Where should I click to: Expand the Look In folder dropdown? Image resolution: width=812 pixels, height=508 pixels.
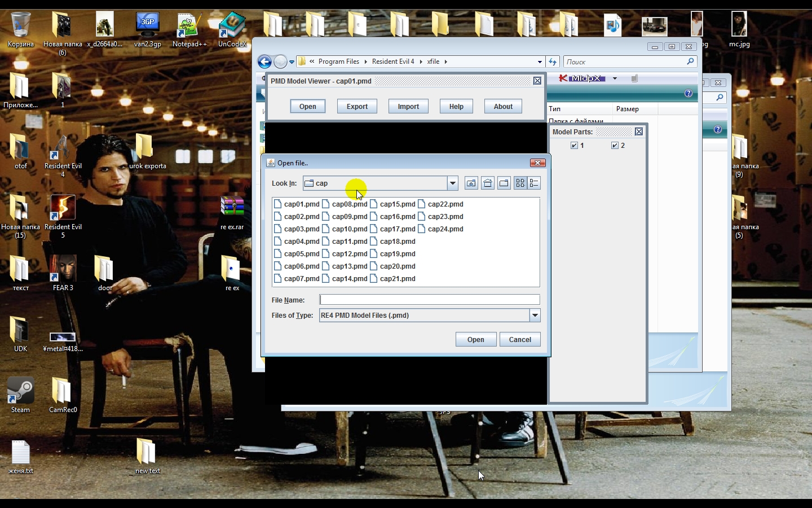coord(453,183)
